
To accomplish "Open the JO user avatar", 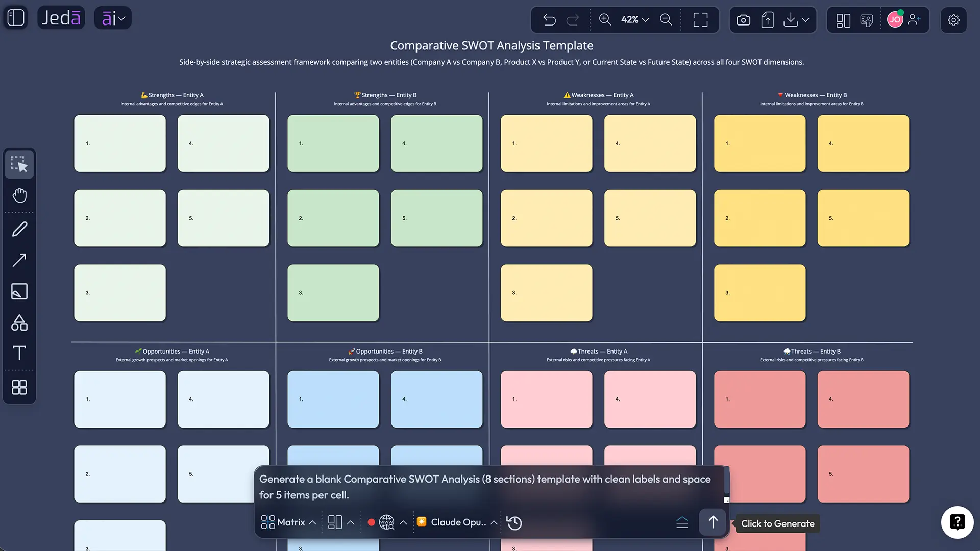I will (x=895, y=20).
